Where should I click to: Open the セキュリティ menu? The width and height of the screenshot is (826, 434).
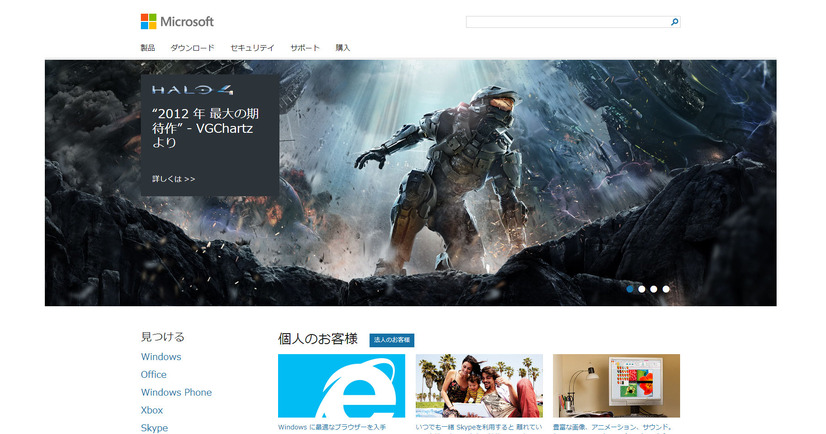(x=252, y=48)
